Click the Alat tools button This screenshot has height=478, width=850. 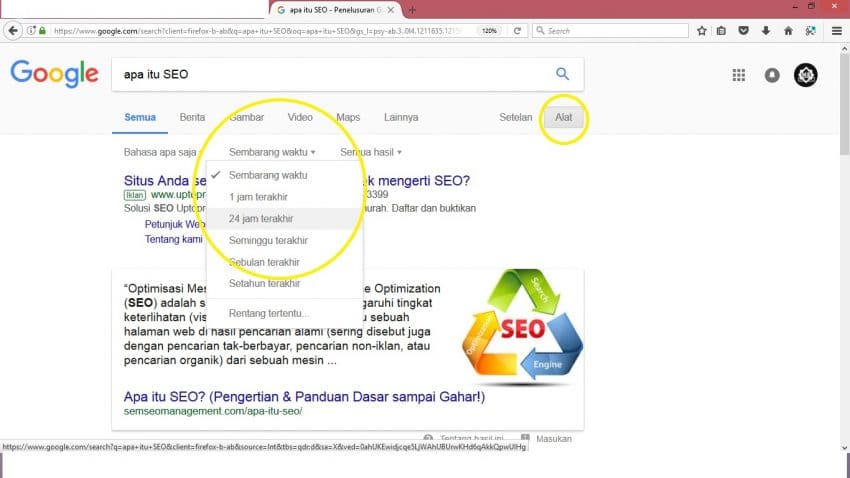(564, 118)
